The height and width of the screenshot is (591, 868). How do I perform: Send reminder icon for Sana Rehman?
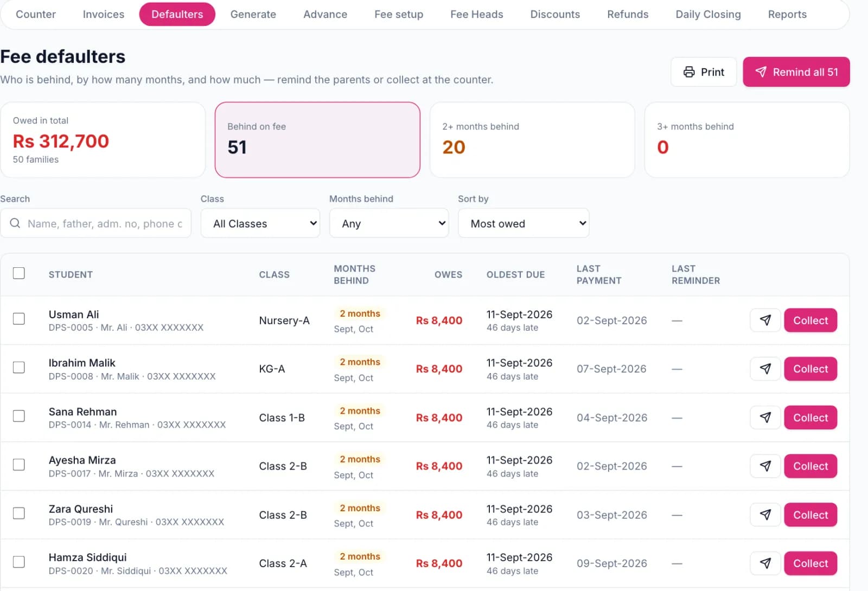(765, 417)
